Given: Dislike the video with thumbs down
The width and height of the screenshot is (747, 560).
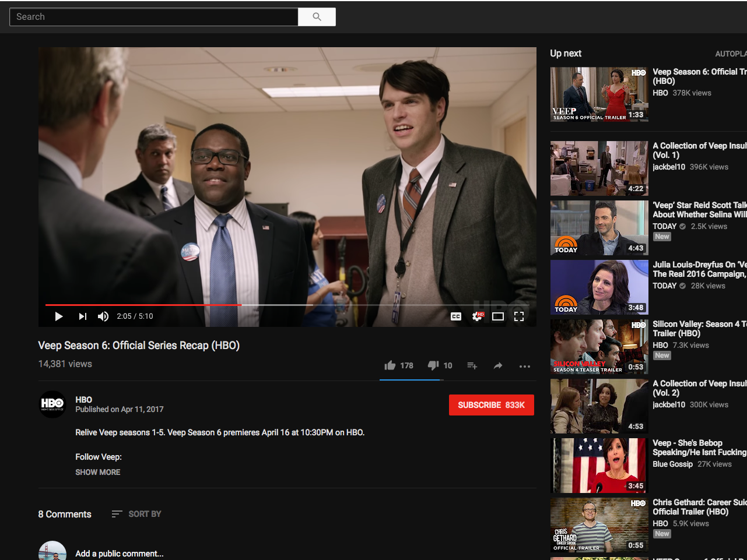Looking at the screenshot, I should [433, 365].
